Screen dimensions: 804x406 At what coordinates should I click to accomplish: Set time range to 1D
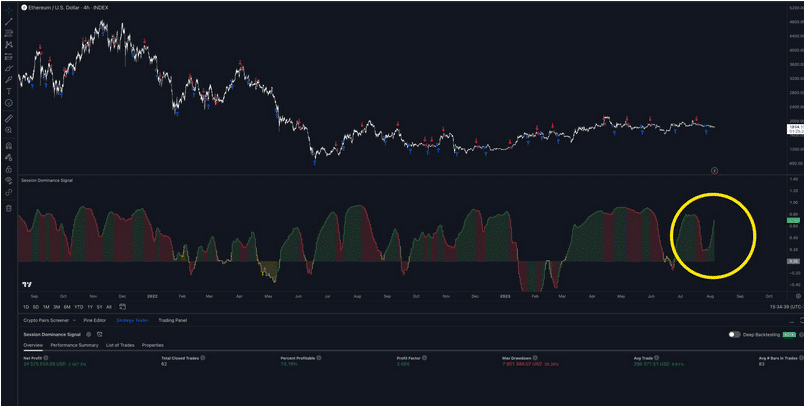point(26,307)
